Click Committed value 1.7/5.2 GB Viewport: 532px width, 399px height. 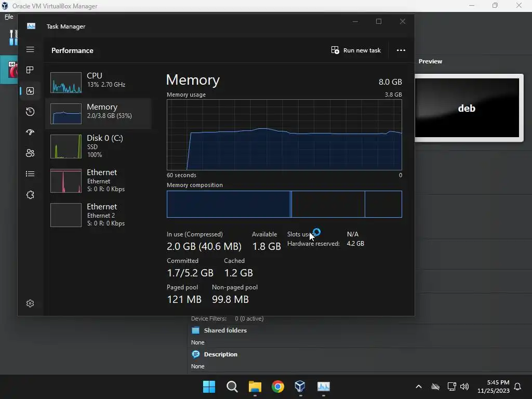[x=190, y=273]
